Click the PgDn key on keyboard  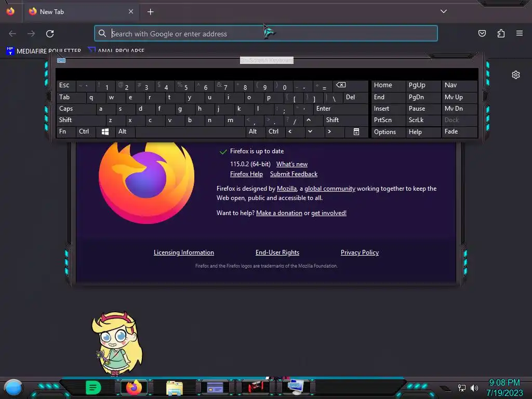pos(423,97)
